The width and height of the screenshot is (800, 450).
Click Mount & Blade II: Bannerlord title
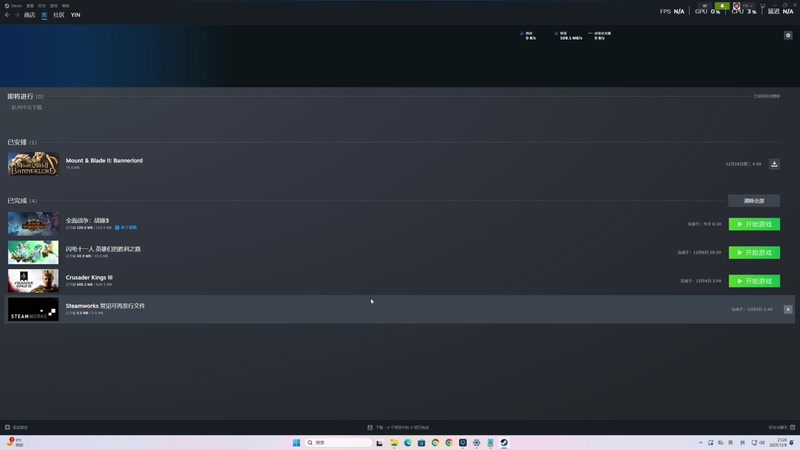104,160
